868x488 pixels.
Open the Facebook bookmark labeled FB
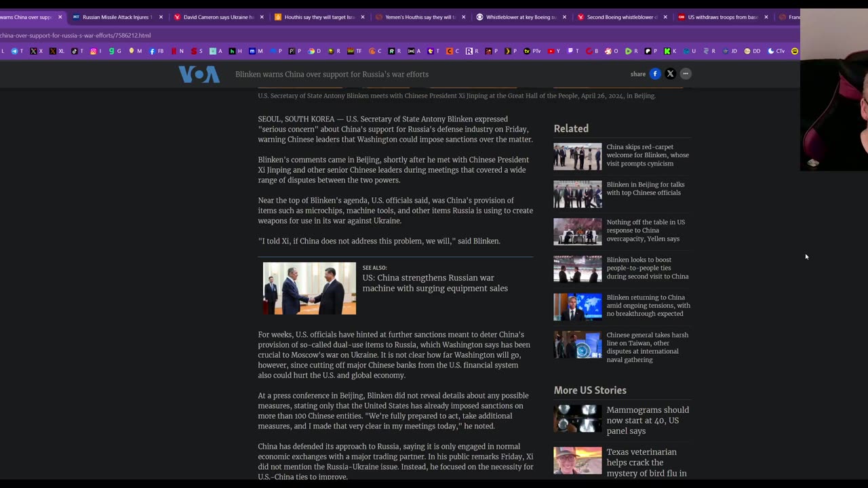(157, 51)
